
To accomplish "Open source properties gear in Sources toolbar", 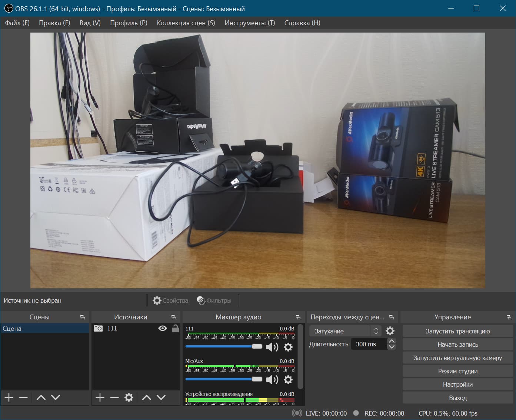I will 129,397.
